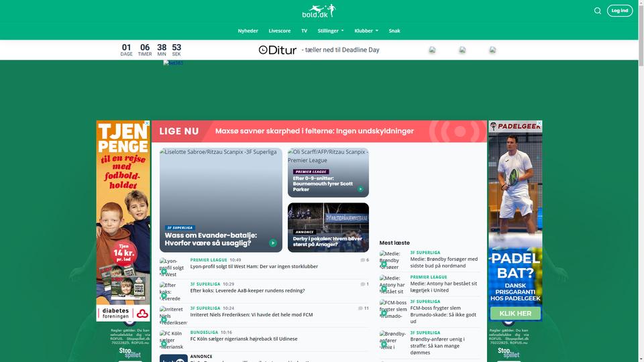
Task: Open Wass om Evander-batalje article
Action: click(x=211, y=239)
